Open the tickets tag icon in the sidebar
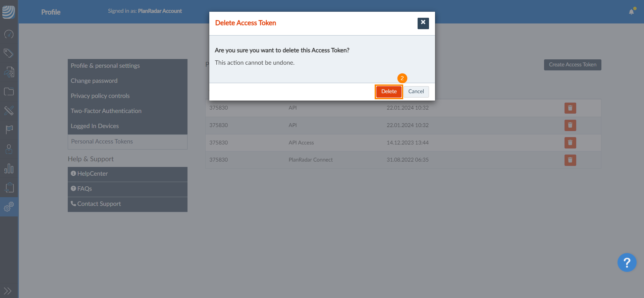Viewport: 644px width, 298px height. coord(9,53)
